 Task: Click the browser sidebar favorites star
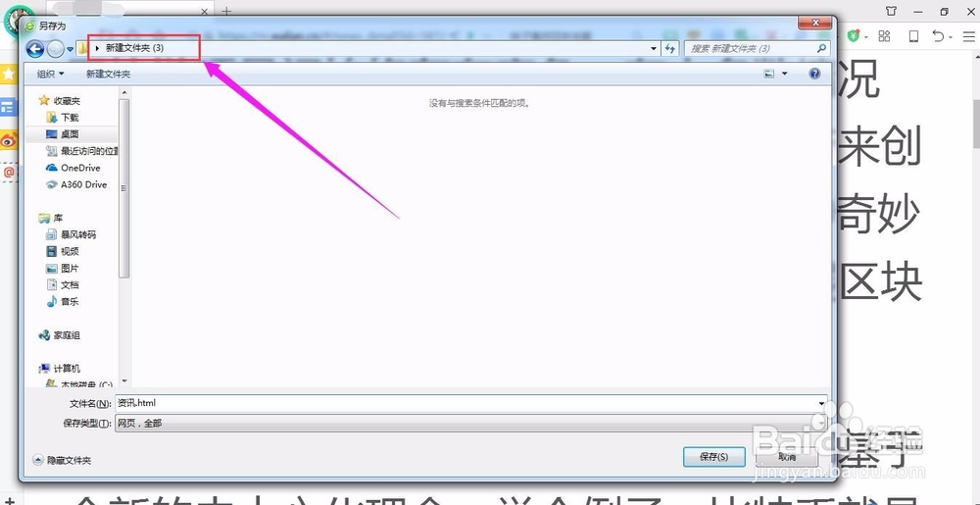pyautogui.click(x=8, y=74)
